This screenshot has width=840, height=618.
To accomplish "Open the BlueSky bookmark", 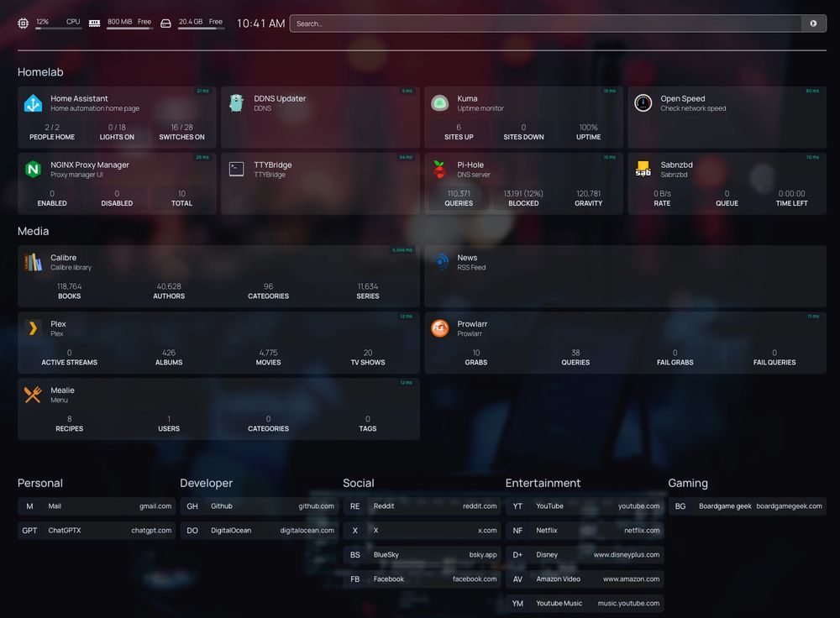I will click(422, 555).
